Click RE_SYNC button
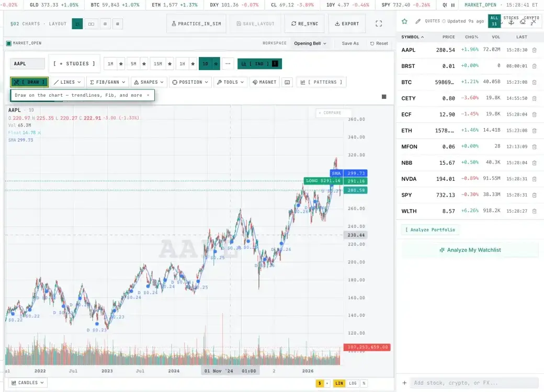 (x=304, y=24)
